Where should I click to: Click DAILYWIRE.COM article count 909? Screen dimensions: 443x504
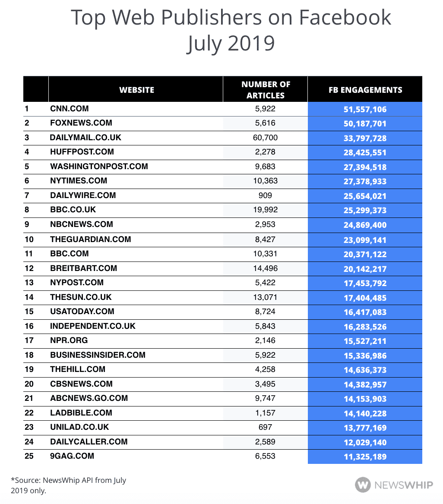265,195
